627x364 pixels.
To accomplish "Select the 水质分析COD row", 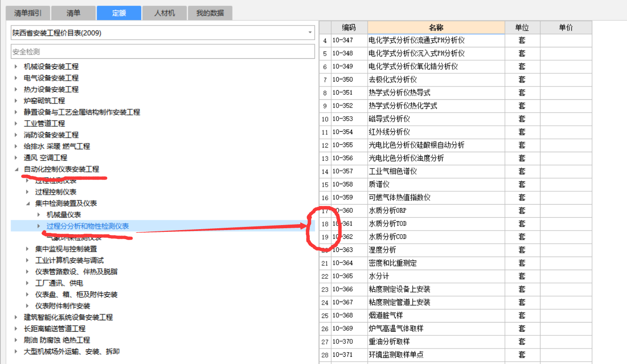I will tap(456, 237).
